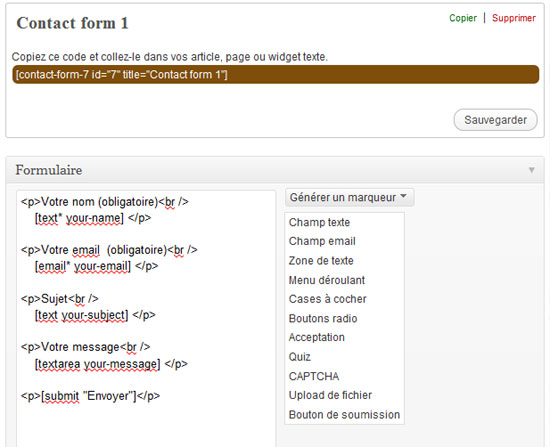
Task: Choose Champ texte from the tag list
Action: coord(320,222)
